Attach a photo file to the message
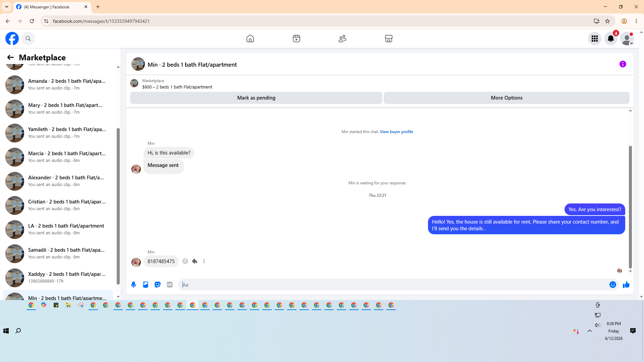 pyautogui.click(x=146, y=285)
